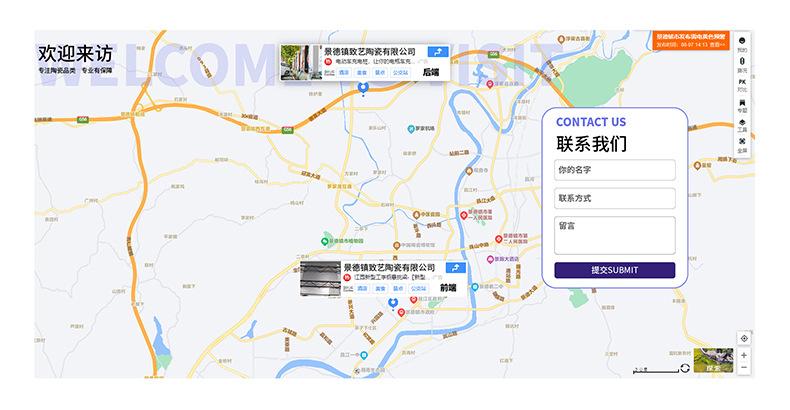
Task: Click the circular refresh icon near scale bar
Action: point(685,368)
